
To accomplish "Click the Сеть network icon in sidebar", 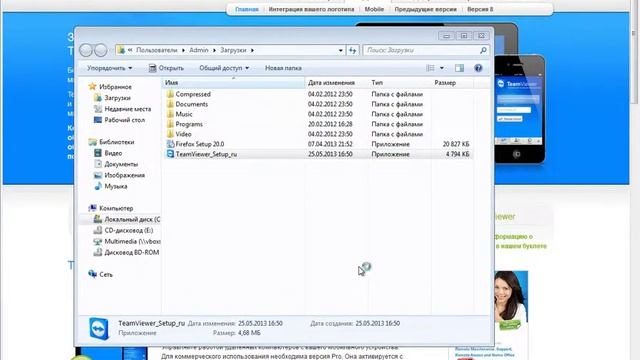I will click(93, 274).
